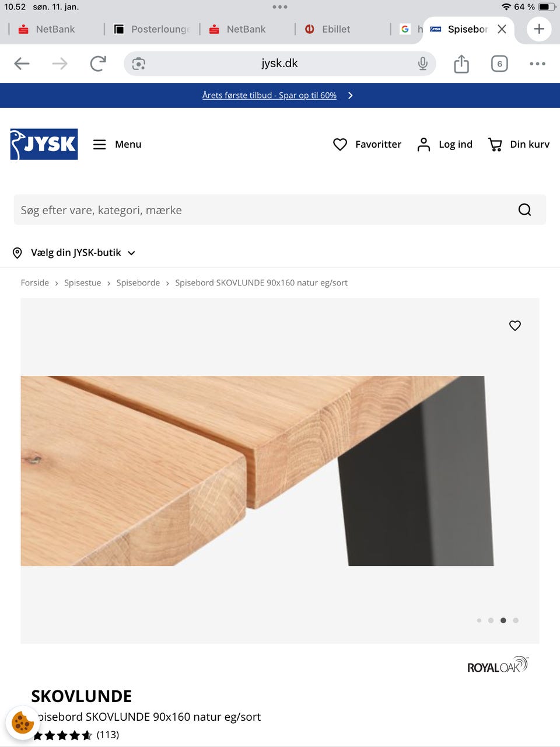Open the hamburger Menu
Screen dimensions: 560x747
click(117, 144)
